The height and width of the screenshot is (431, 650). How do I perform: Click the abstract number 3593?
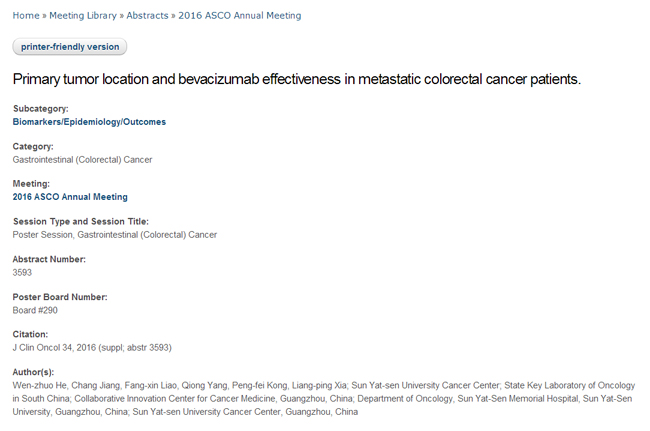pos(22,272)
